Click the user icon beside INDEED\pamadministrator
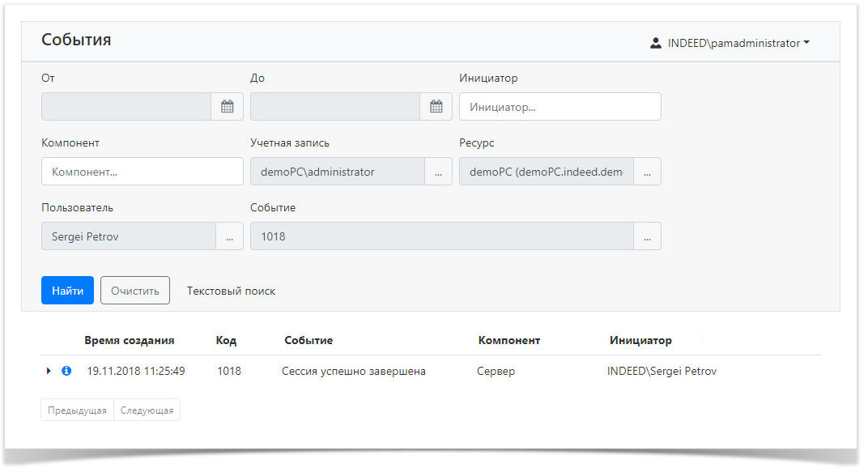868x472 pixels. click(656, 44)
